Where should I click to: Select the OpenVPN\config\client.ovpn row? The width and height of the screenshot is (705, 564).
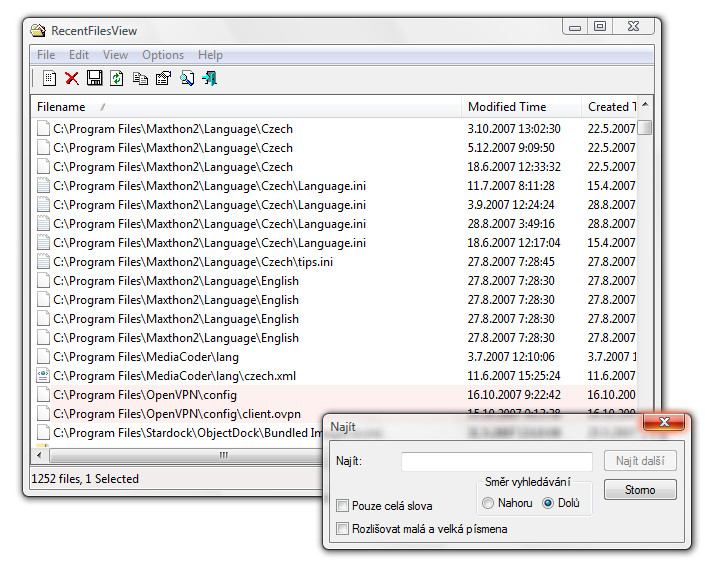334,414
